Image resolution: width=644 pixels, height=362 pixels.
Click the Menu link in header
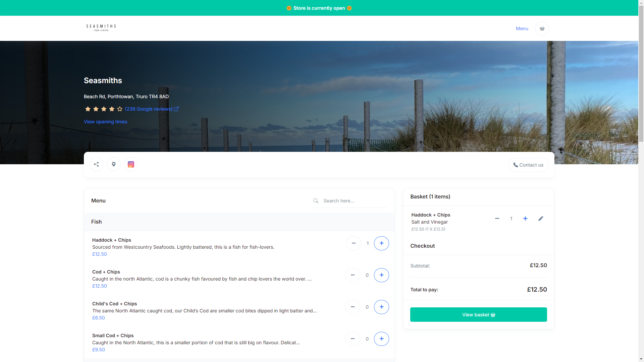[x=522, y=28]
